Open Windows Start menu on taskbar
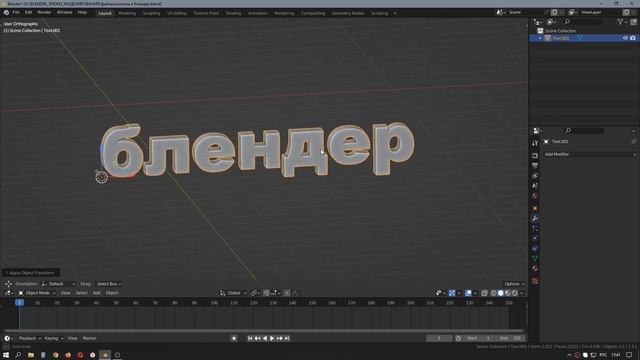 coord(6,355)
